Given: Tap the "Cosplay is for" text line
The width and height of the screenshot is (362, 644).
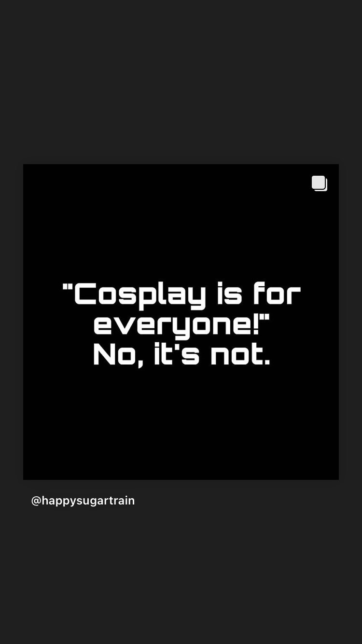Looking at the screenshot, I should [181, 295].
